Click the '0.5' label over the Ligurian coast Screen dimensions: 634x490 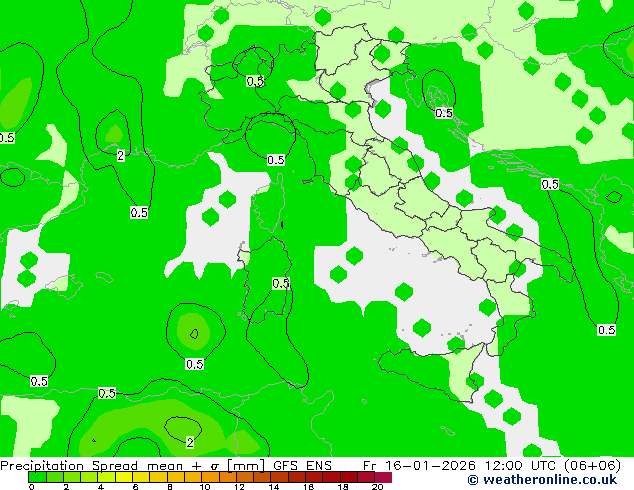(x=276, y=160)
